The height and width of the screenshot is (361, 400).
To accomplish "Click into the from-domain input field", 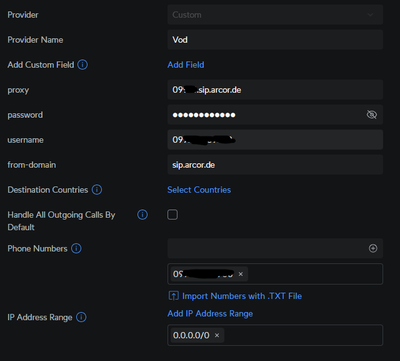I will pos(275,165).
